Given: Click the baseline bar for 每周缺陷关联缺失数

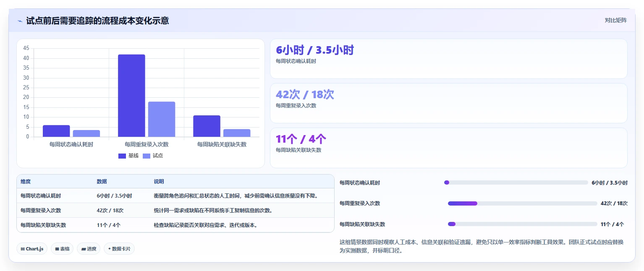Looking at the screenshot, I should 207,126.
